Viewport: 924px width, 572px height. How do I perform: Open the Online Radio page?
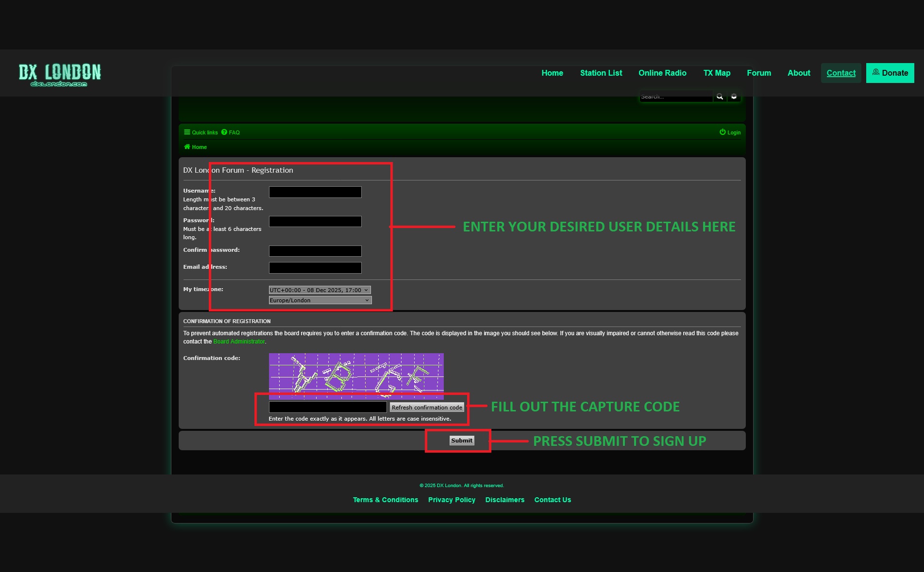[662, 73]
